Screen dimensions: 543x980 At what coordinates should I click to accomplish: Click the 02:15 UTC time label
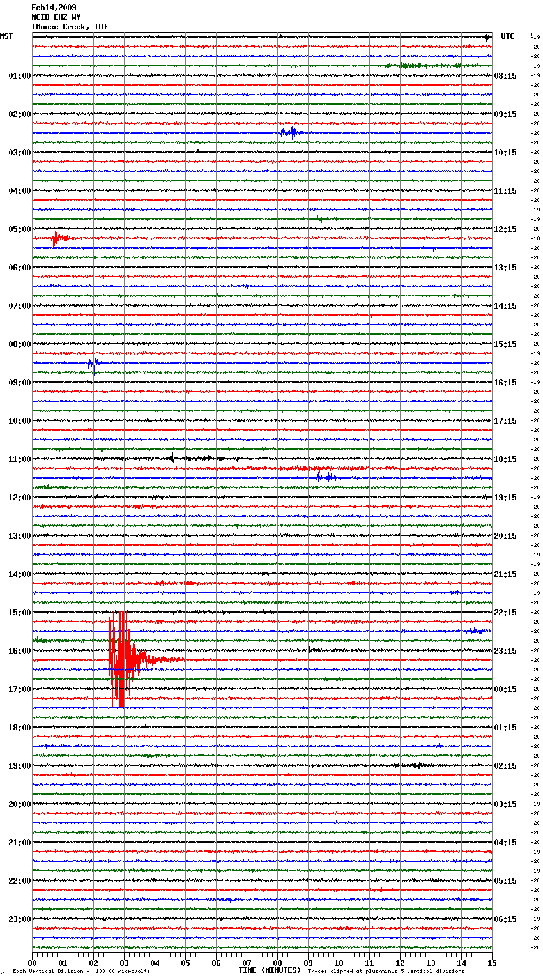[x=505, y=766]
